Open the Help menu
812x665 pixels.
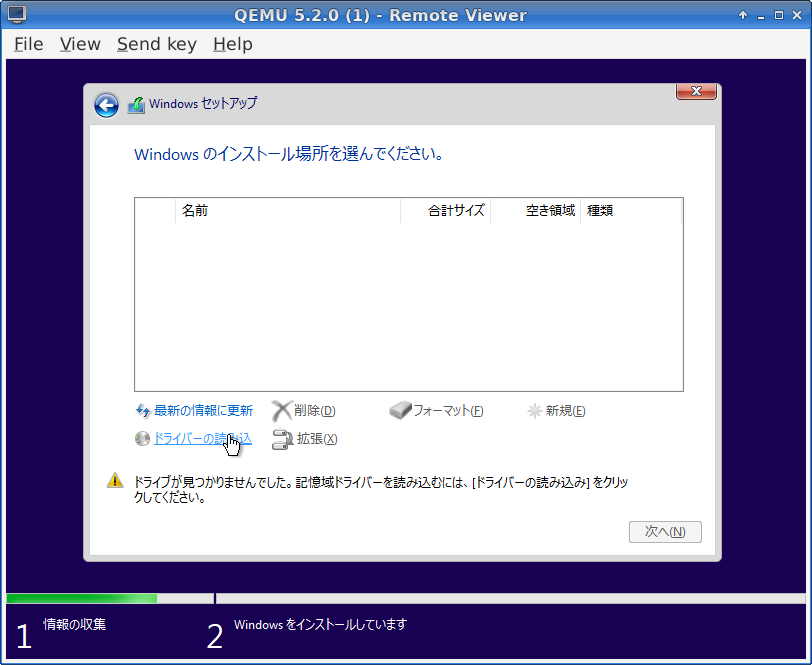click(233, 44)
